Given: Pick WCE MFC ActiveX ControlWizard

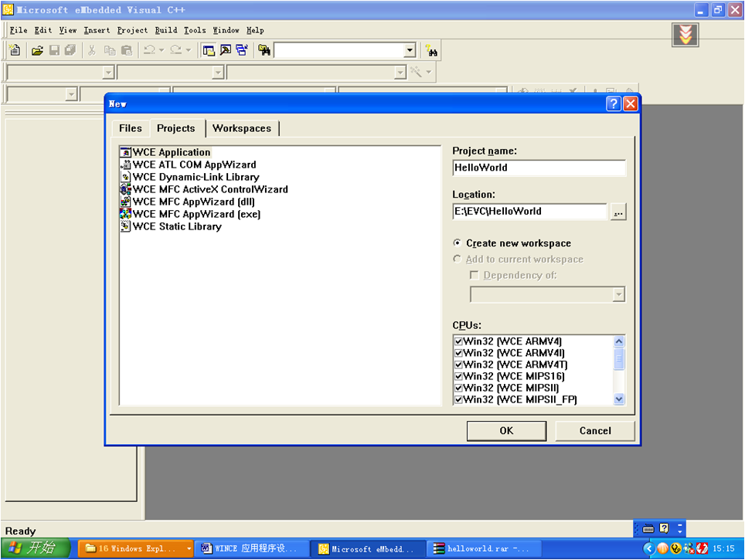Looking at the screenshot, I should pos(209,189).
